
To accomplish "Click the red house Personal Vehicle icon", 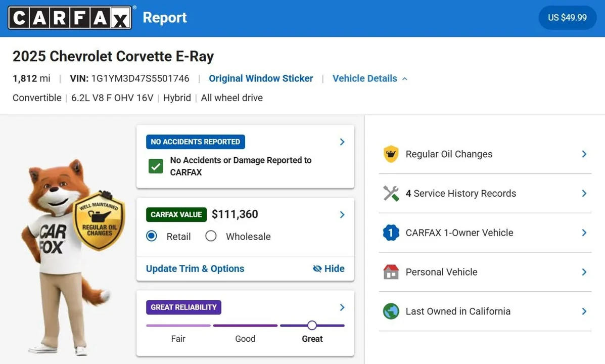I will (391, 272).
